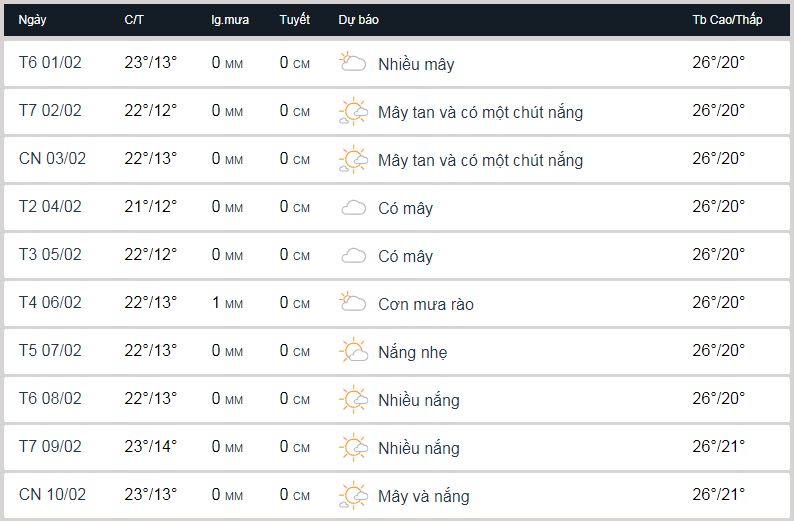
Task: Click Có mây in the T2 04/02 row
Action: click(x=406, y=209)
